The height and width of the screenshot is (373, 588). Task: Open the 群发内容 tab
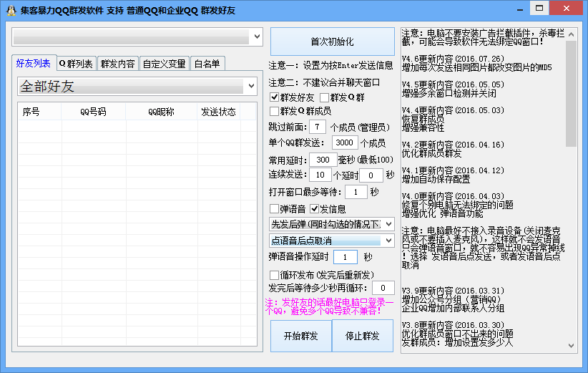117,64
